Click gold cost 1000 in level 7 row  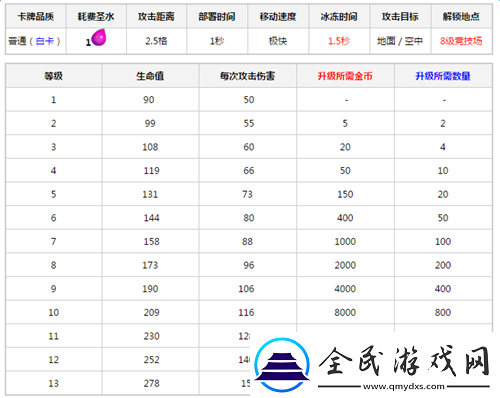[x=345, y=242]
